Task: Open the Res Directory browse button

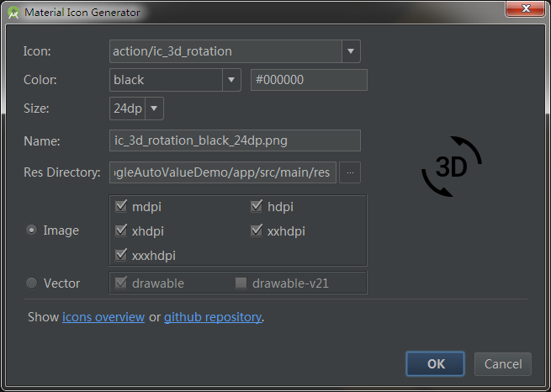Action: tap(351, 172)
